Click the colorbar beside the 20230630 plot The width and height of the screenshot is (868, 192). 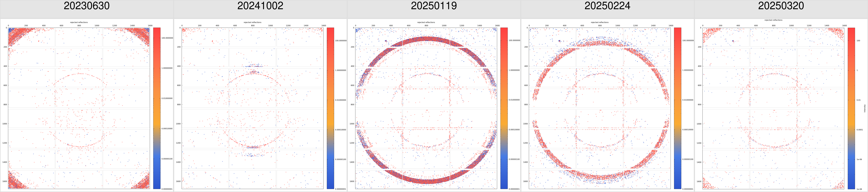(157, 108)
